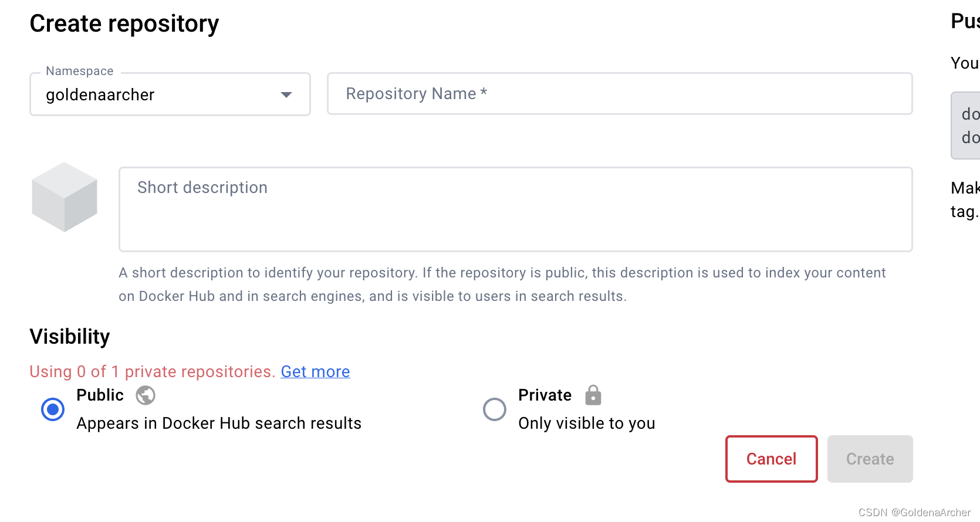Viewport: 980px width, 522px height.
Task: Select the Public visibility radio button
Action: click(x=53, y=409)
